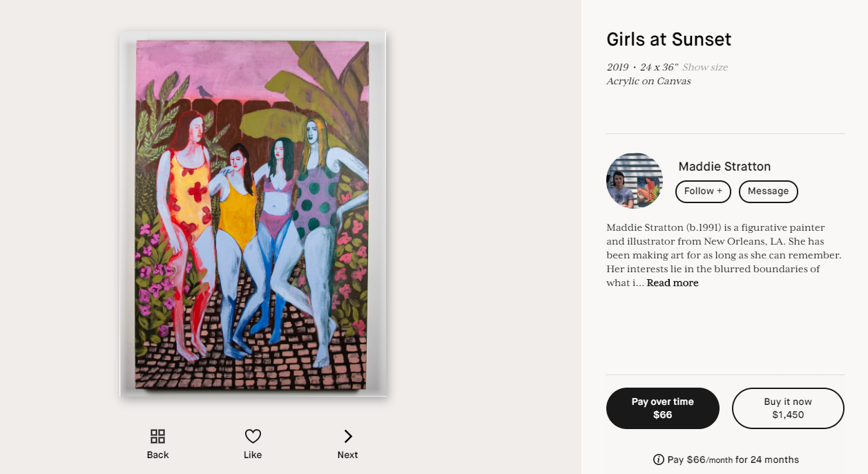Click the artwork title "Girls at Sunset"
Viewport: 868px width, 474px height.
tap(668, 39)
